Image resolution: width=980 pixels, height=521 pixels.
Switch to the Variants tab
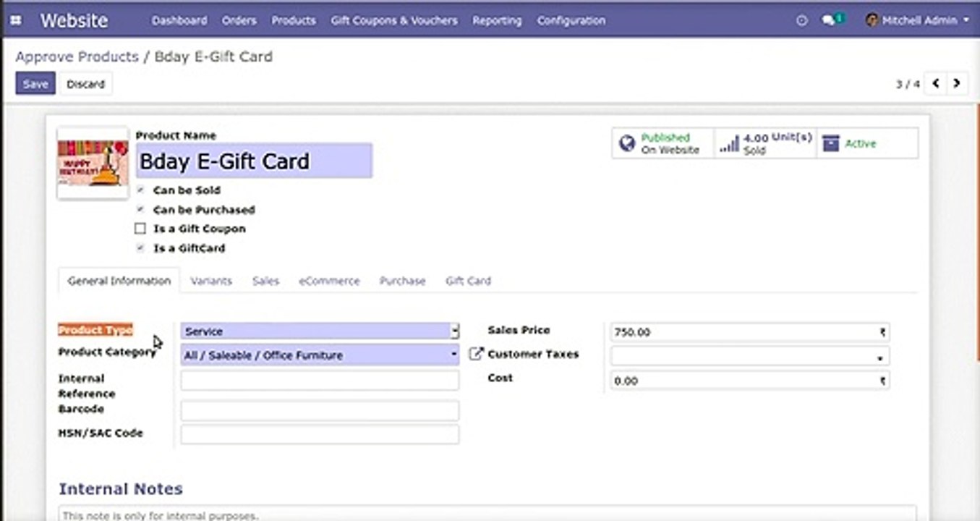[211, 281]
